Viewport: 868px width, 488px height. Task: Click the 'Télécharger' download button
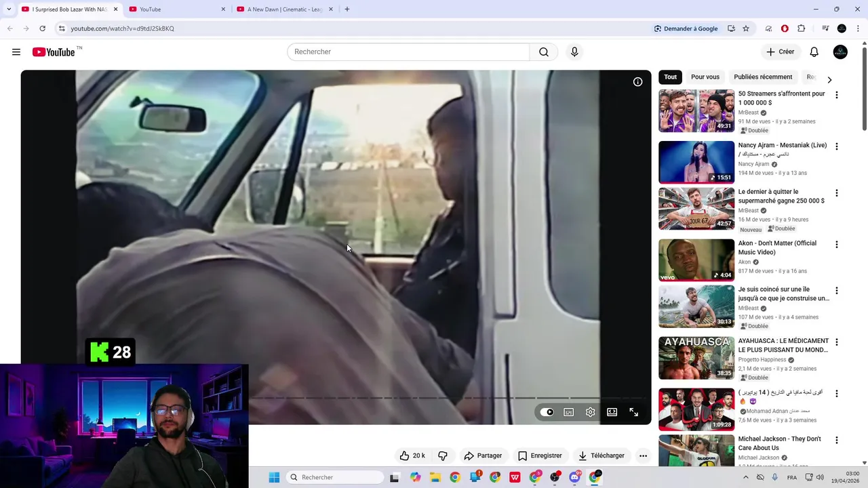(x=601, y=455)
